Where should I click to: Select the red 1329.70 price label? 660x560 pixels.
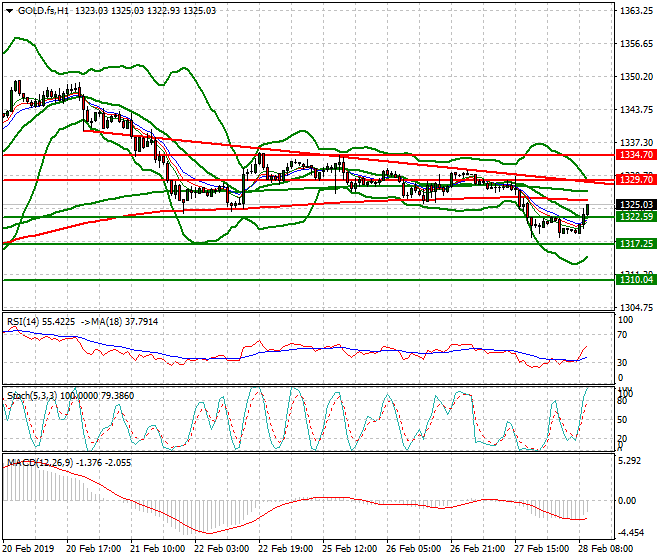coord(636,180)
